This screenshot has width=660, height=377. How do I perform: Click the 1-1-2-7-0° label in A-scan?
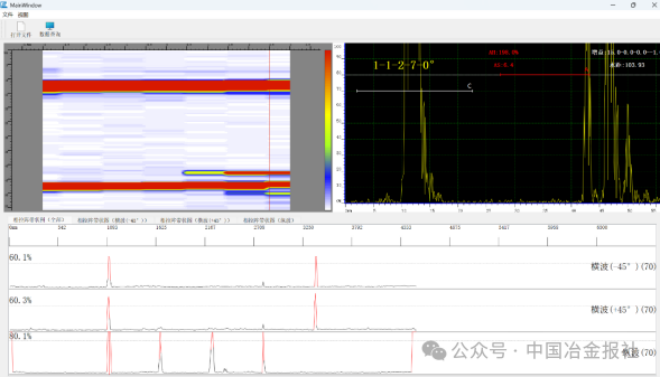pos(403,65)
